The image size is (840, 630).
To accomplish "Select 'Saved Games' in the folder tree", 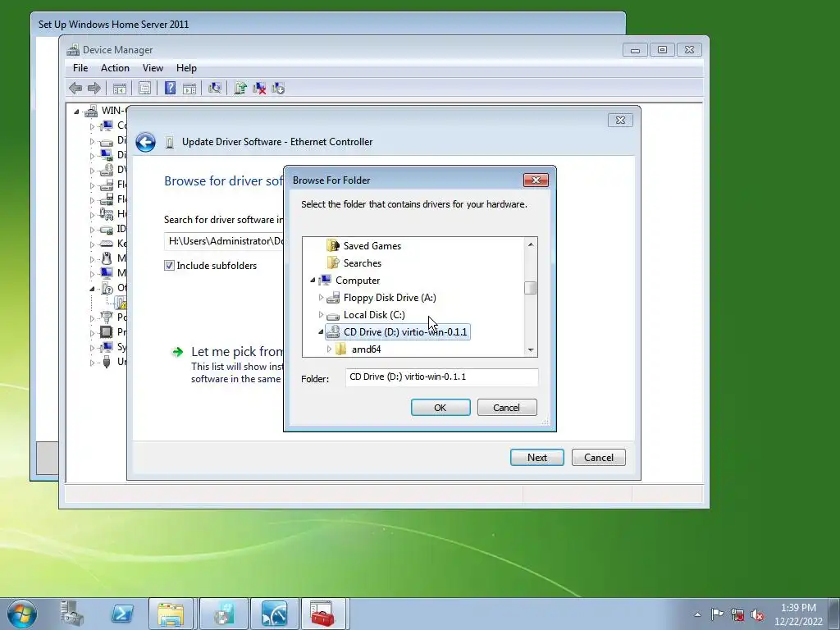I will (x=372, y=246).
